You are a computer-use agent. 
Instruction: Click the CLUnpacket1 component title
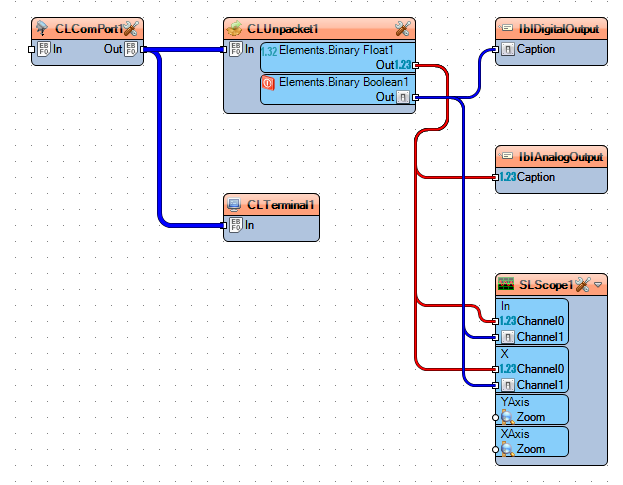(x=282, y=29)
